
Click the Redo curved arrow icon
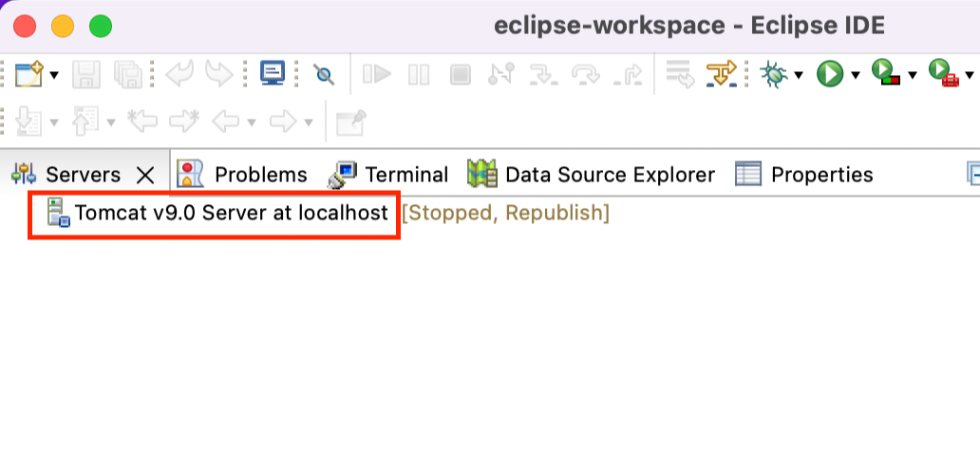(218, 74)
